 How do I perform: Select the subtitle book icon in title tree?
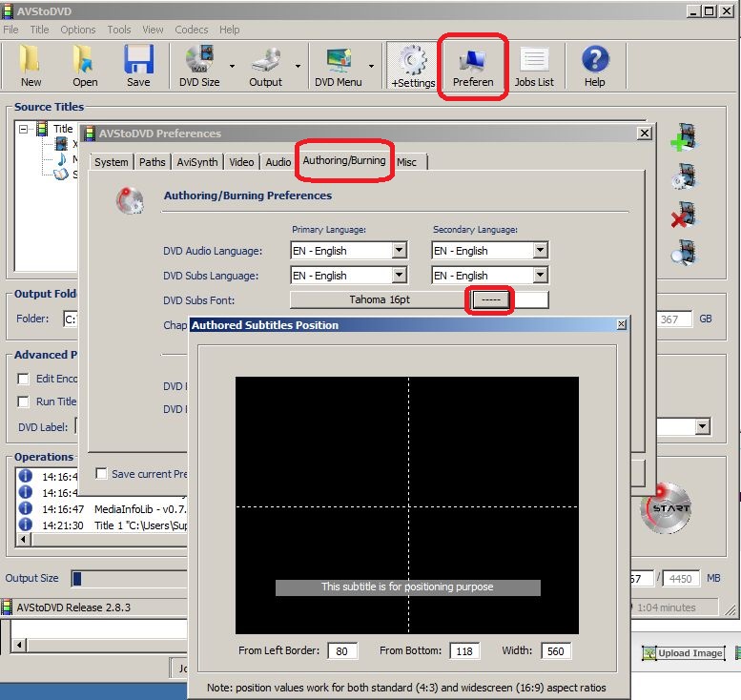click(61, 175)
